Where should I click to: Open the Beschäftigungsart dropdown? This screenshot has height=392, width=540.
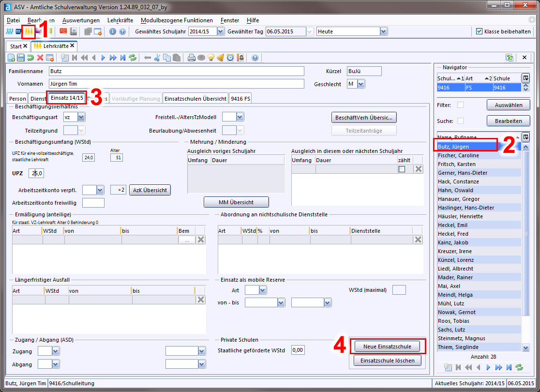click(81, 117)
